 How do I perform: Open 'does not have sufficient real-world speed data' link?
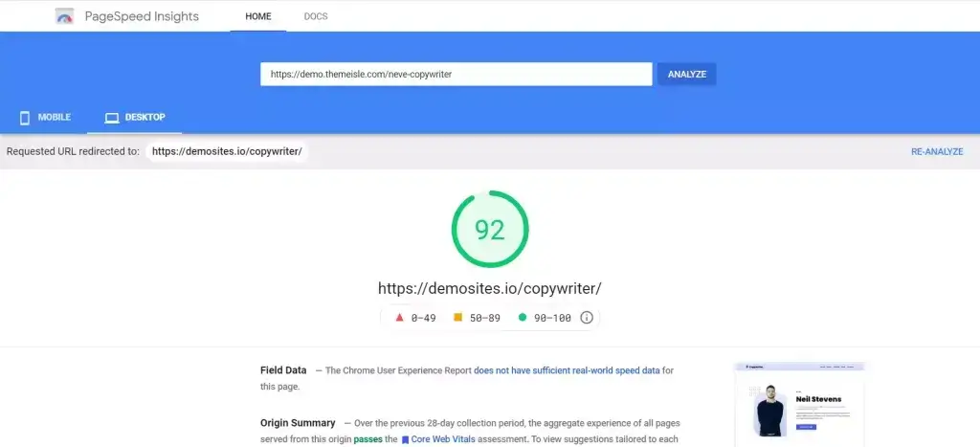(x=567, y=370)
